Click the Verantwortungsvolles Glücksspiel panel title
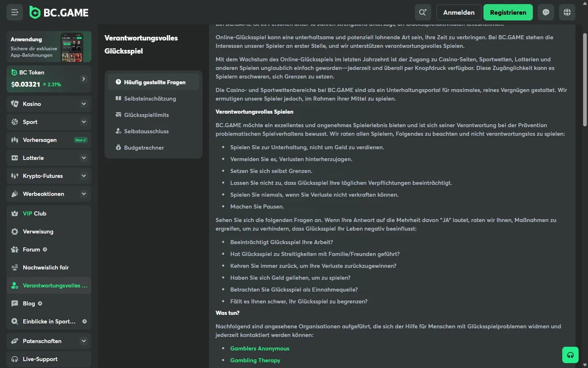Screen dimensions: 588x368 (141, 45)
